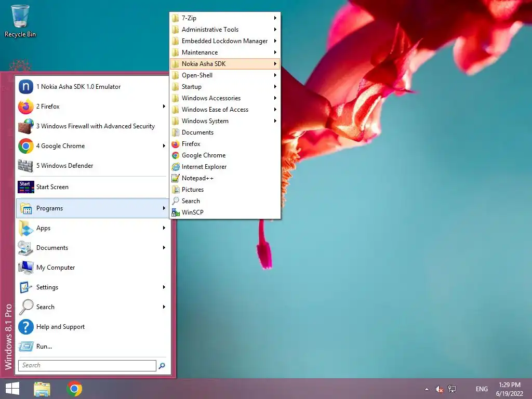Expand the Google Chrome jump list arrow
The image size is (532, 399).
164,146
